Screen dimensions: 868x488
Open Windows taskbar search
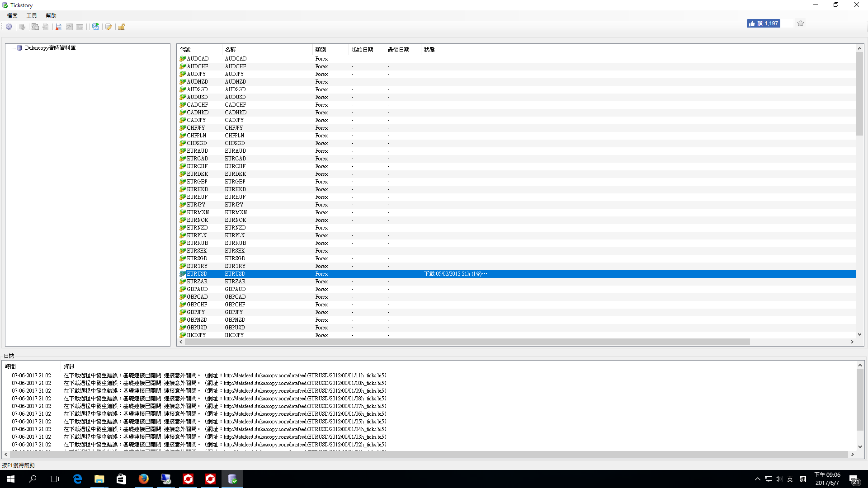[33, 479]
